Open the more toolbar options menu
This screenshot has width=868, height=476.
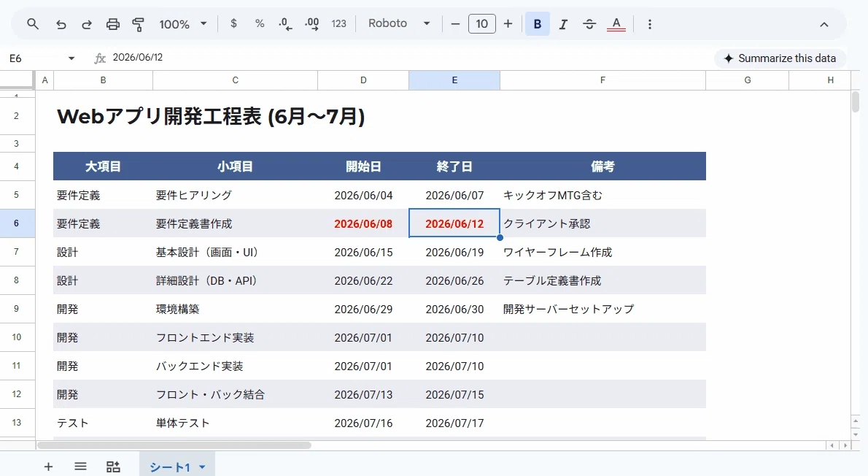pyautogui.click(x=650, y=24)
